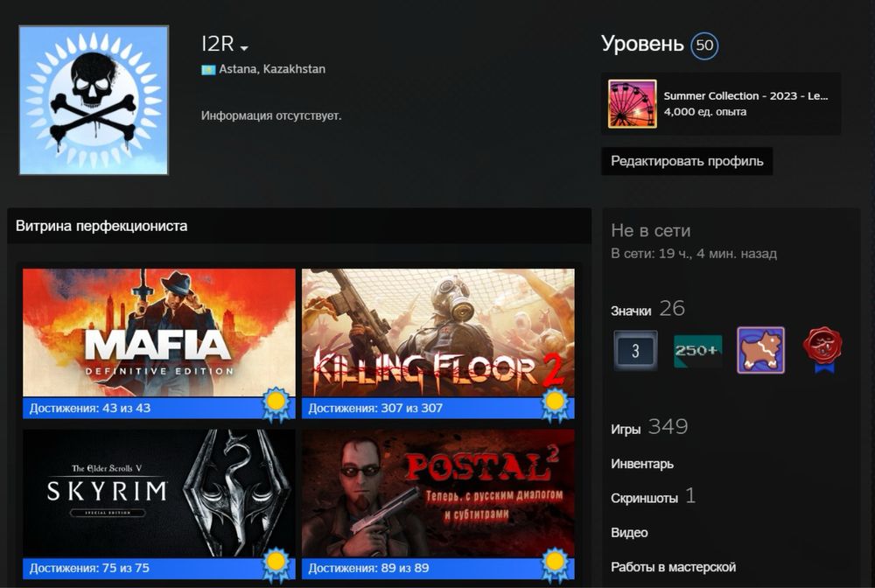
Task: Open the Инвентарь inventory link
Action: 642,464
